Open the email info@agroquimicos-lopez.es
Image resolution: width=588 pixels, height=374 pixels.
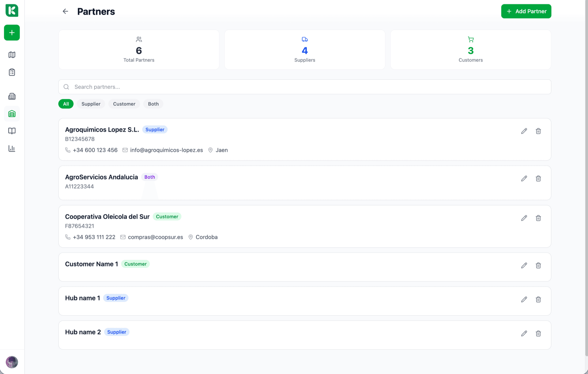(x=166, y=150)
